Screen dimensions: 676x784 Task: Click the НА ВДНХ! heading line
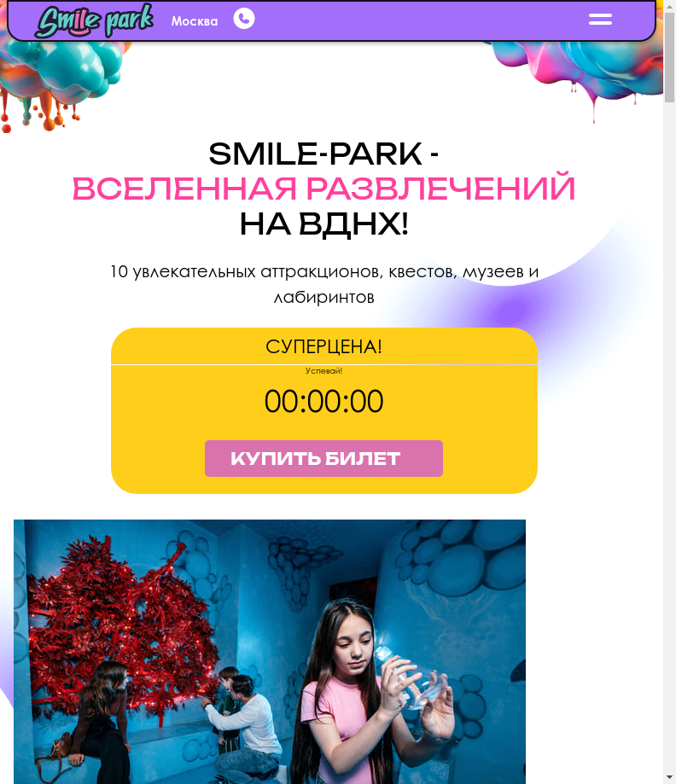click(x=323, y=224)
